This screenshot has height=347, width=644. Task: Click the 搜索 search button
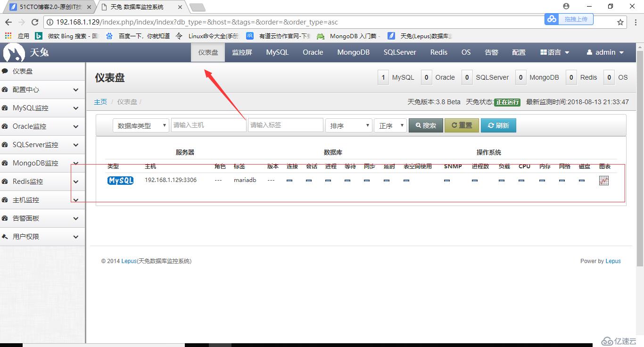426,125
